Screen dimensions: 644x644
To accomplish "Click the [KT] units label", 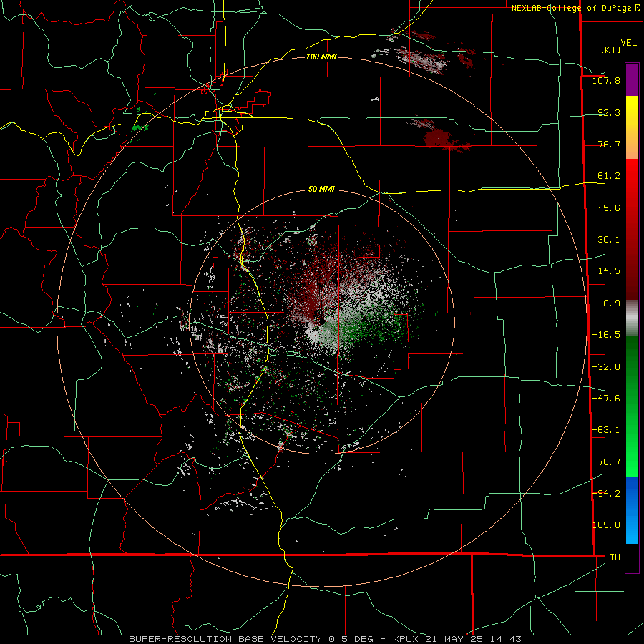I will pos(610,49).
